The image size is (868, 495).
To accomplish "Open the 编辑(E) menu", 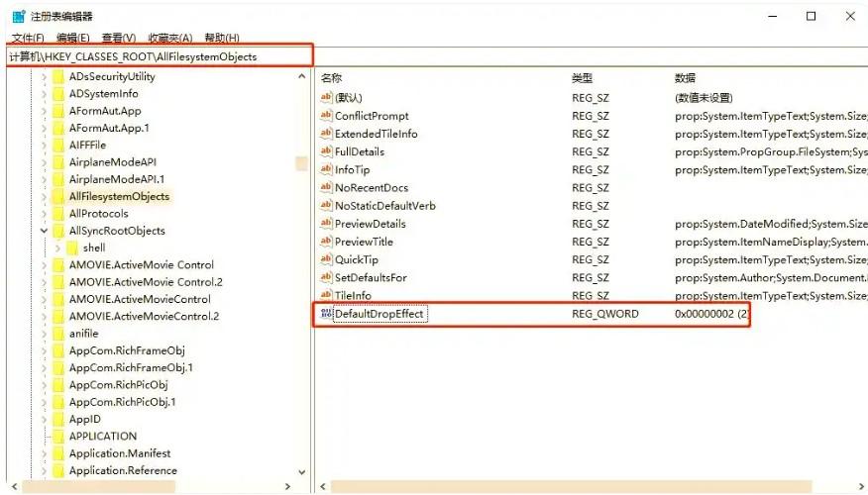I will pos(72,38).
